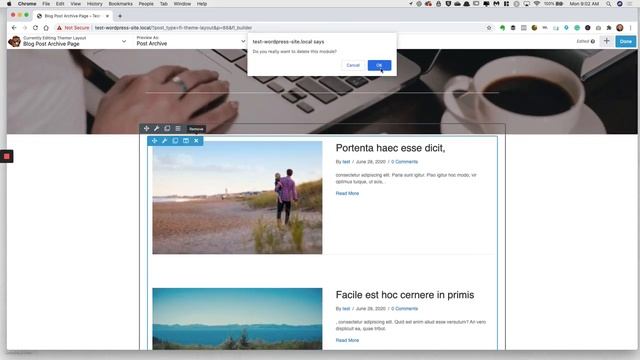The height and width of the screenshot is (360, 640).
Task: Click the red recording stop button at left edge
Action: point(7,156)
